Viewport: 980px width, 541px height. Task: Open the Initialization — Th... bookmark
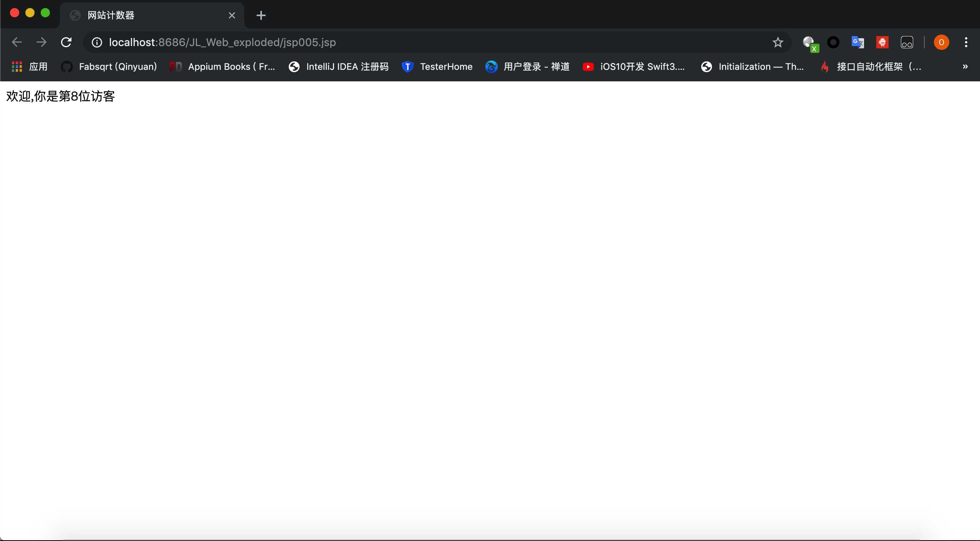point(752,67)
